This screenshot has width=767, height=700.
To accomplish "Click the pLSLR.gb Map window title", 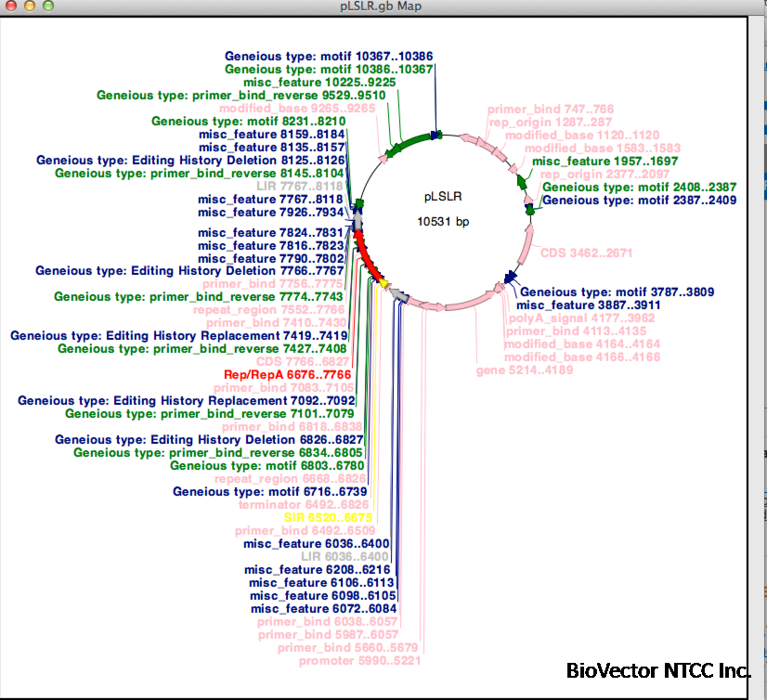I will click(381, 6).
